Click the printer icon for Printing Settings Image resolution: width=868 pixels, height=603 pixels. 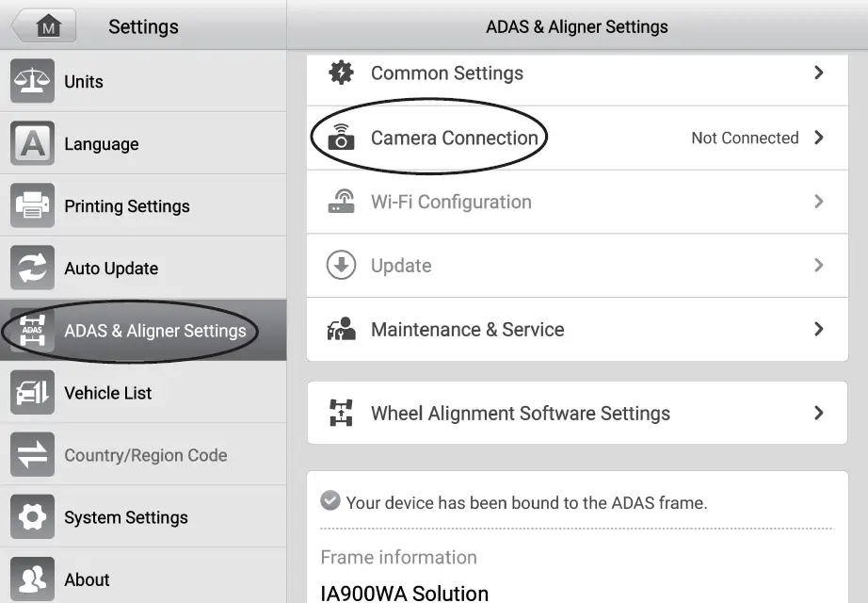pyautogui.click(x=32, y=205)
